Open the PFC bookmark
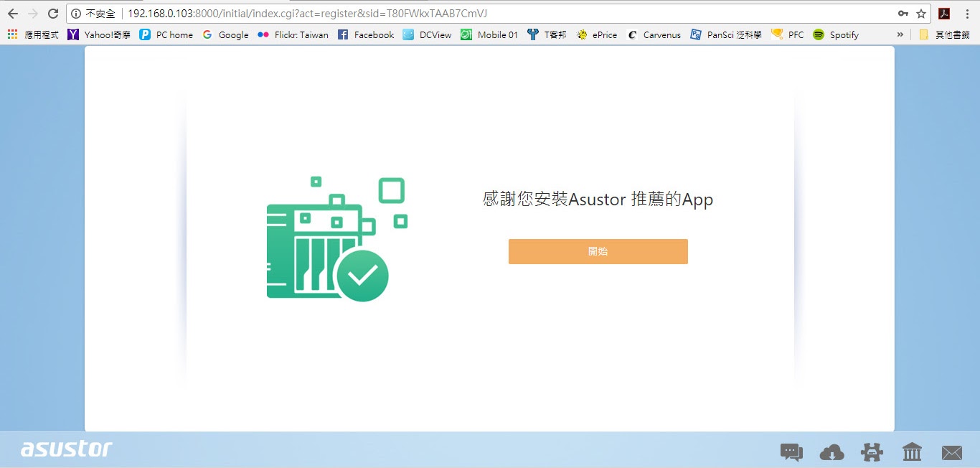The width and height of the screenshot is (980, 468). point(788,34)
